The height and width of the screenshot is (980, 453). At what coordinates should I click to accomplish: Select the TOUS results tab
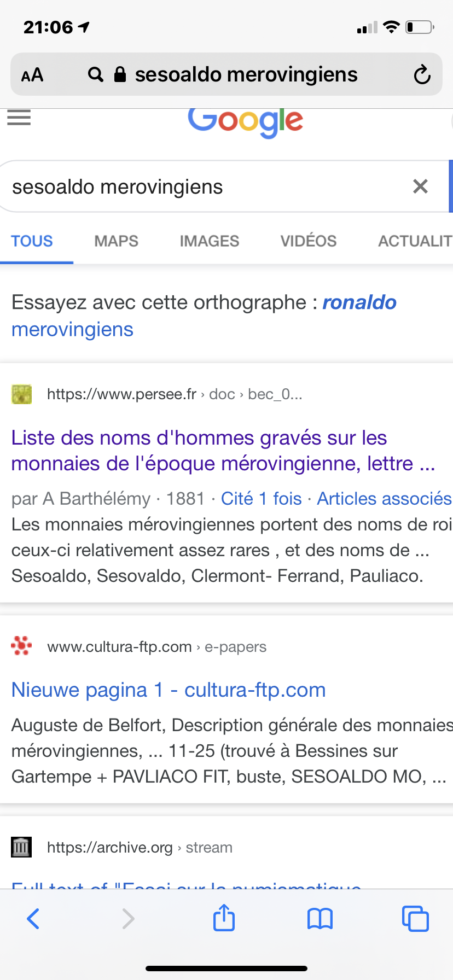tap(32, 241)
